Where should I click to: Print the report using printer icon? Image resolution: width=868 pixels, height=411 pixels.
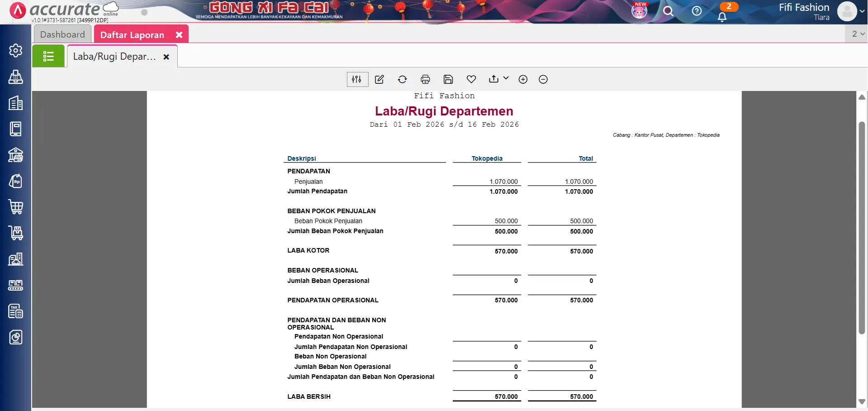(425, 80)
